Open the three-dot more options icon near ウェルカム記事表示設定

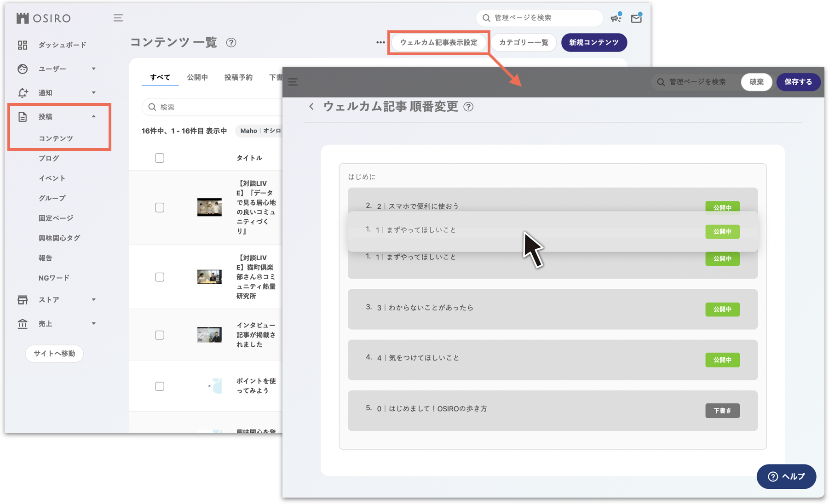[380, 42]
